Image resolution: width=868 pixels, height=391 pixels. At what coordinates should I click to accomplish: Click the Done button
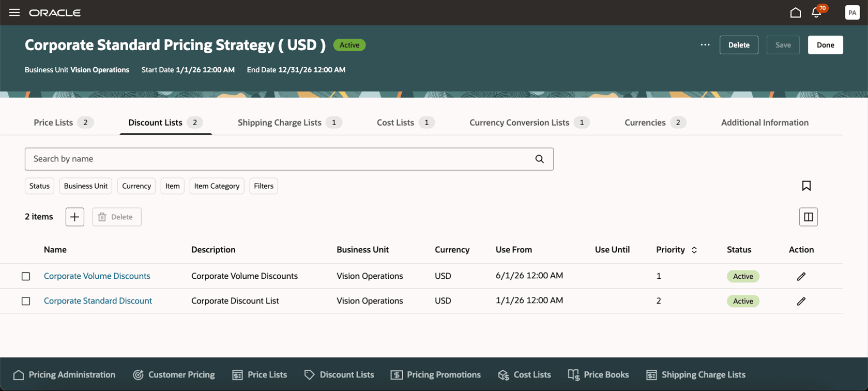[x=826, y=45]
